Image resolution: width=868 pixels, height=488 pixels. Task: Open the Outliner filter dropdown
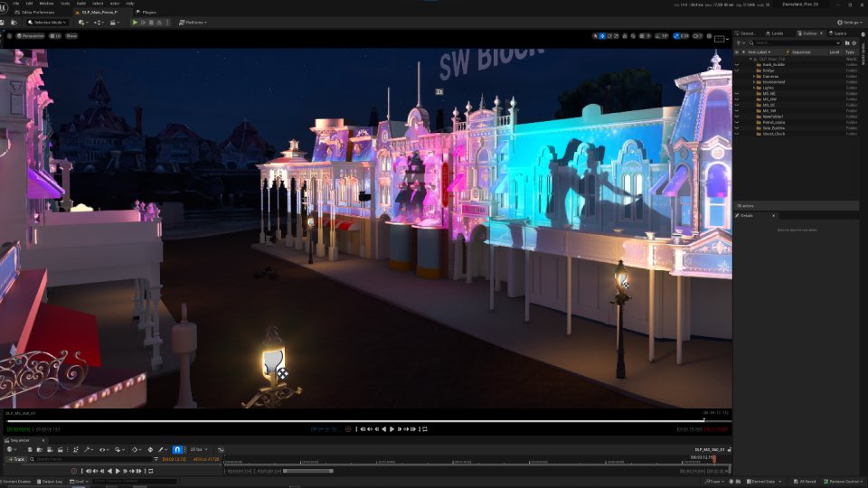pos(740,43)
